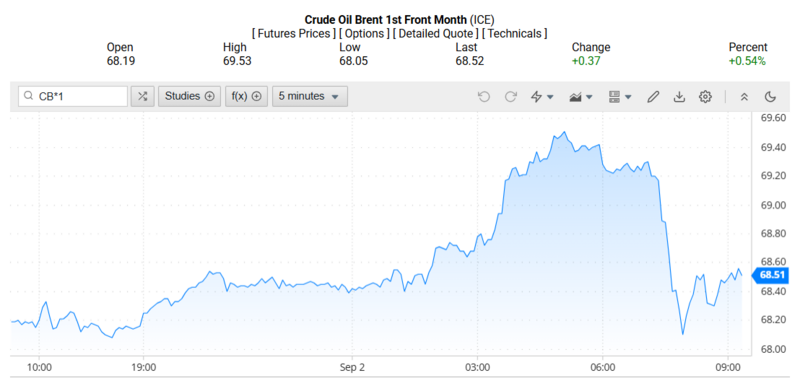Click the 68.51 current price marker
This screenshot has height=378, width=800.
click(x=771, y=275)
